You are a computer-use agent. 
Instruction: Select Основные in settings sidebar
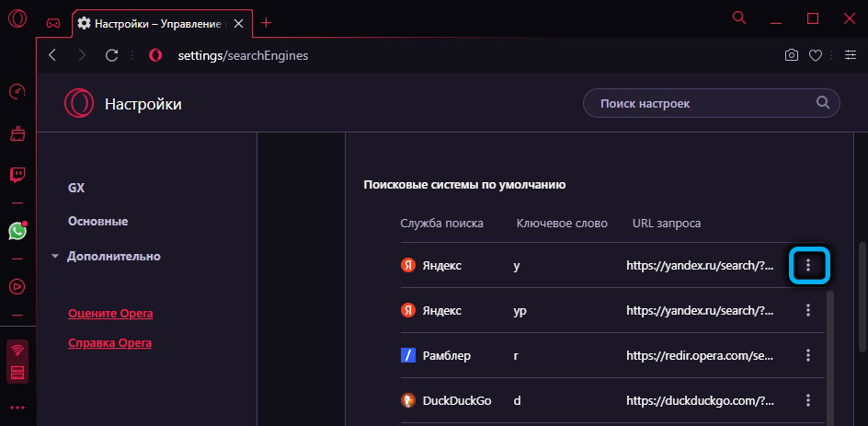[x=97, y=222]
